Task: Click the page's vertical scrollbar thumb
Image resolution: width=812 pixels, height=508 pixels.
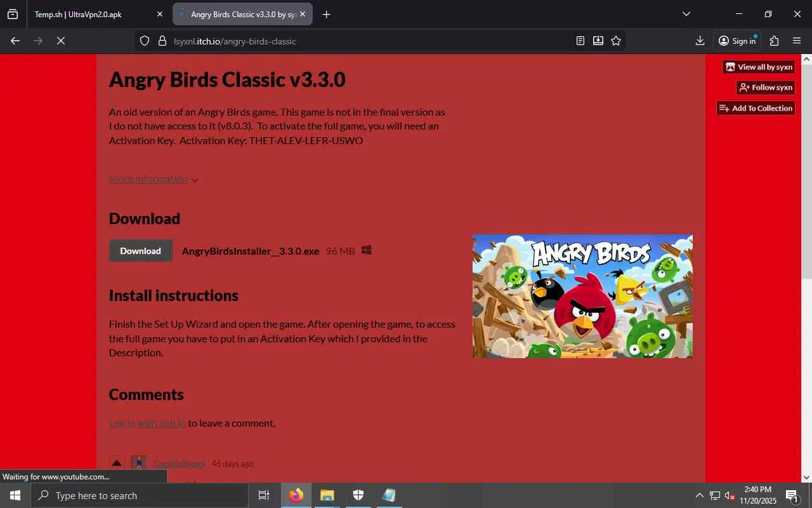Action: pos(807,171)
